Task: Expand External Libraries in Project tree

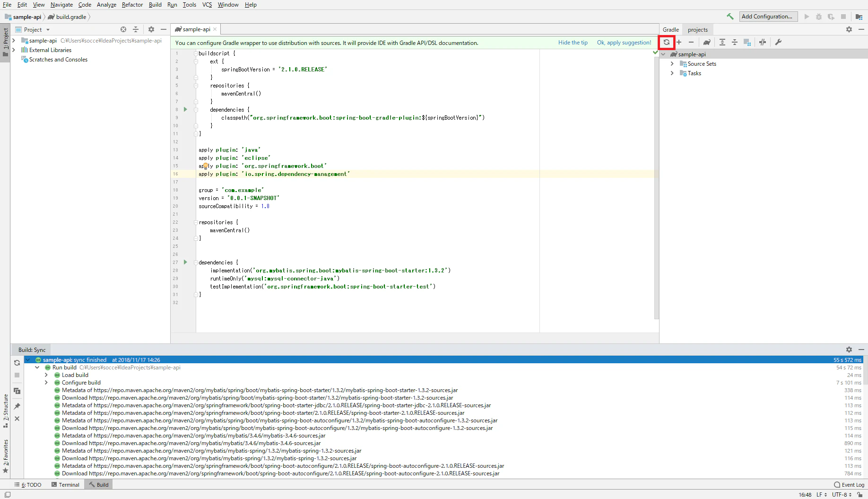Action: coord(14,50)
